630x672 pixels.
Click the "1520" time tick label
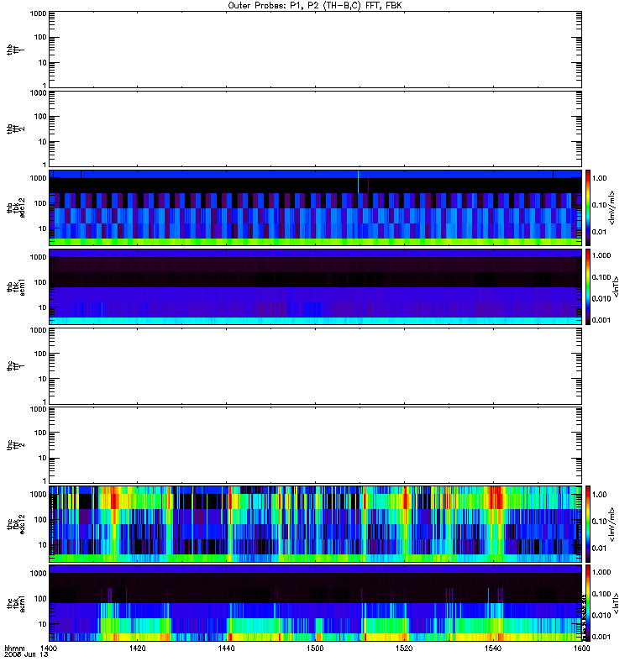(404, 648)
